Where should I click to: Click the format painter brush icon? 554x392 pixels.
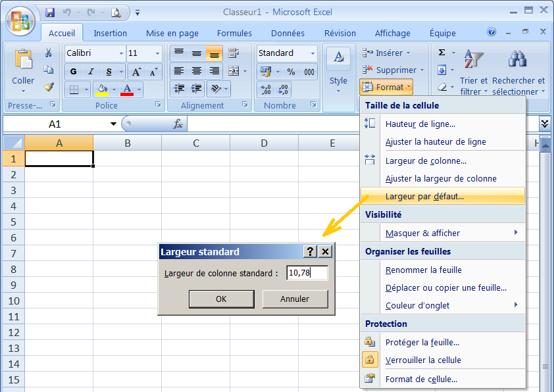pos(49,86)
